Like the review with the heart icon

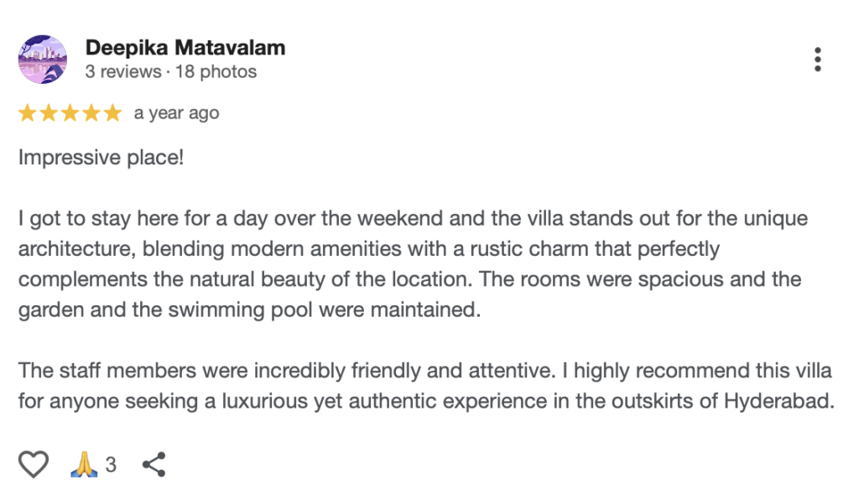click(34, 464)
